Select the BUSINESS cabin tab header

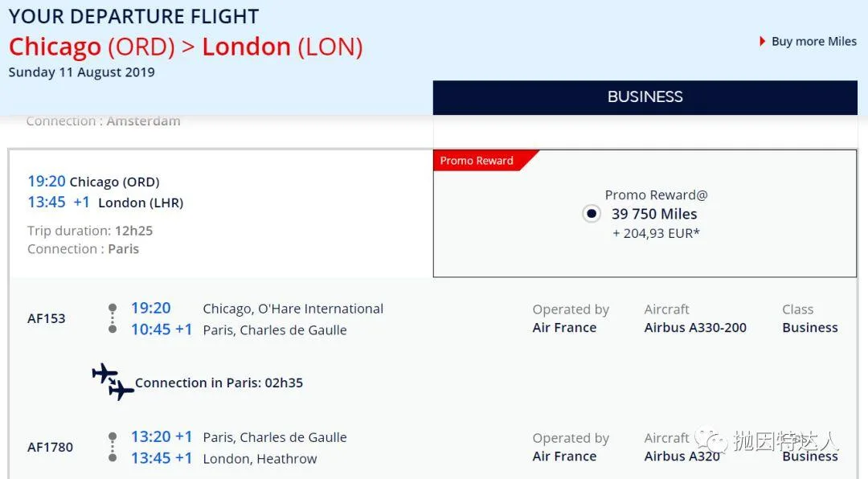(645, 97)
